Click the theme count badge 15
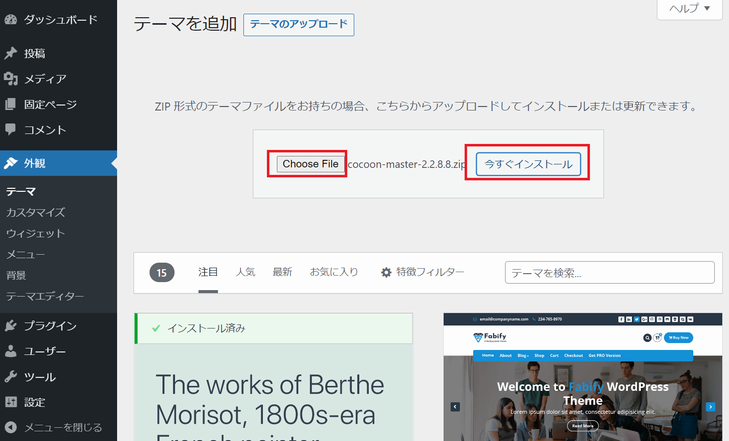This screenshot has width=729, height=441. 162,272
